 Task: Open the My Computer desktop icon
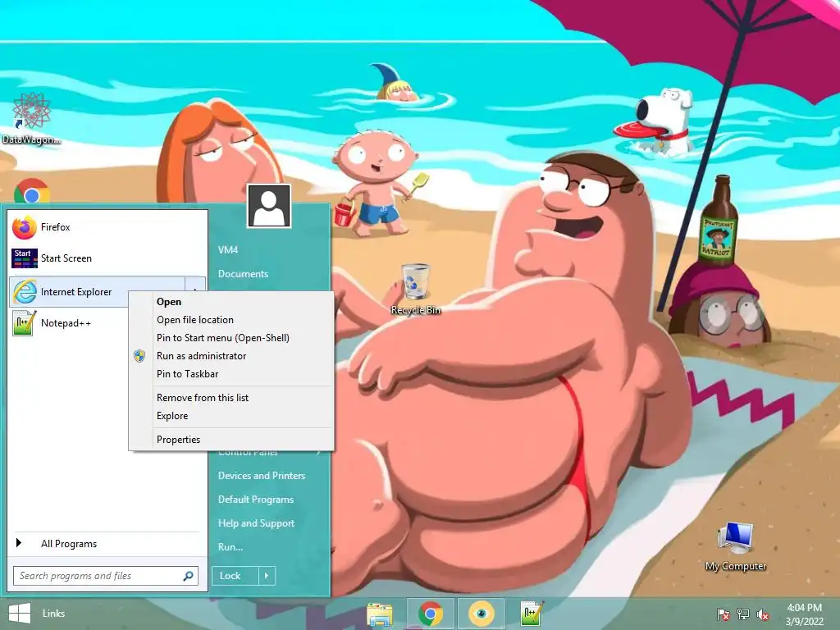coord(736,547)
